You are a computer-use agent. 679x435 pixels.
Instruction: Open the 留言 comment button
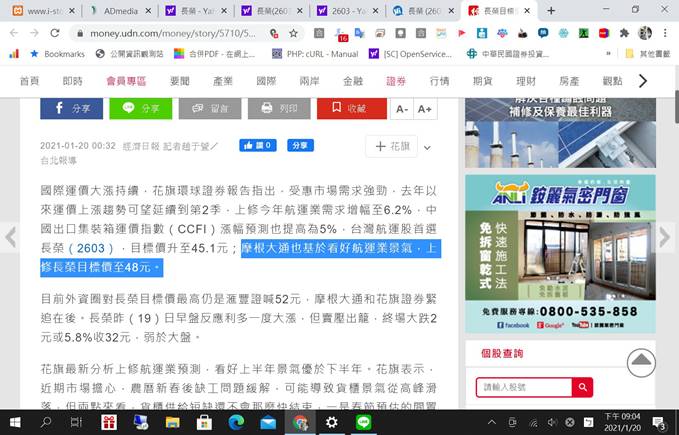pos(209,108)
